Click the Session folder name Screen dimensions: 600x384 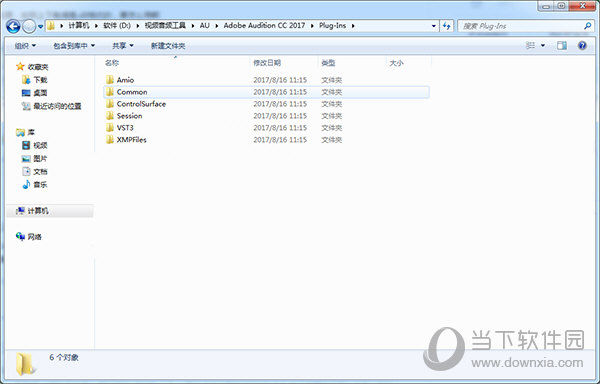click(x=129, y=116)
